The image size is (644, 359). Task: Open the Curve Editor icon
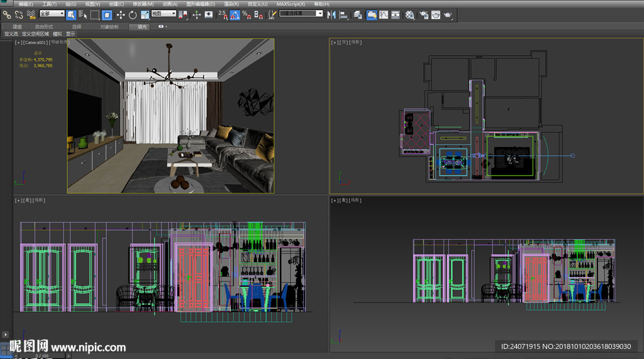click(384, 14)
